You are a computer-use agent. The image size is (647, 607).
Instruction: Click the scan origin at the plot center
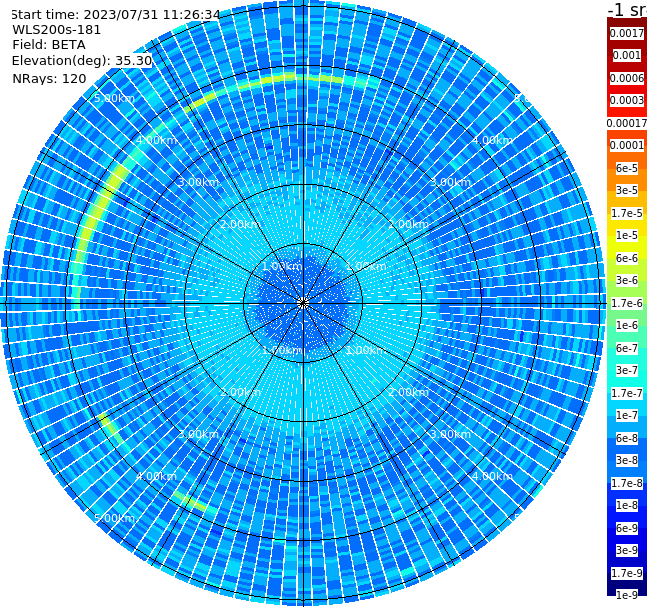303,303
